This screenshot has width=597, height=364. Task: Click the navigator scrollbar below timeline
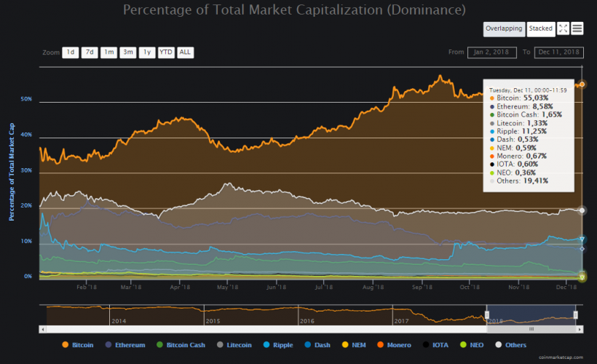click(x=531, y=329)
